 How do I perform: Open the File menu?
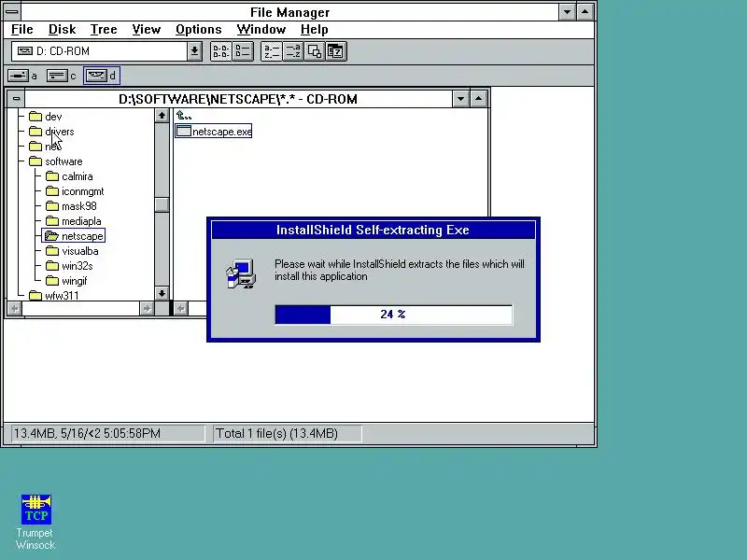click(x=21, y=30)
